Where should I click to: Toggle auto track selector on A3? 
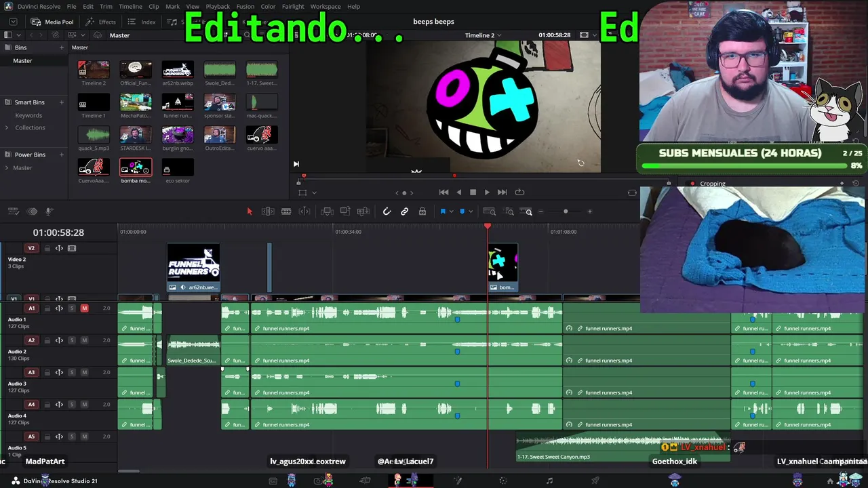59,372
